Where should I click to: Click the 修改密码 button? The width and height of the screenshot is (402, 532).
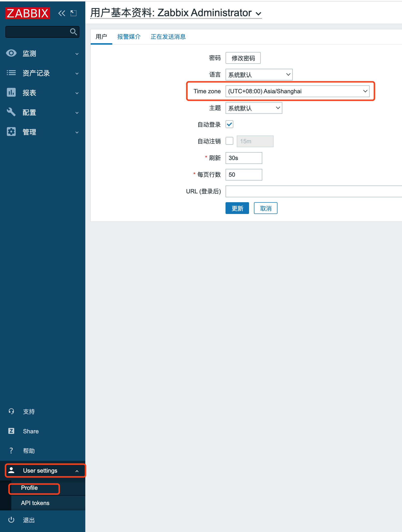pyautogui.click(x=243, y=58)
